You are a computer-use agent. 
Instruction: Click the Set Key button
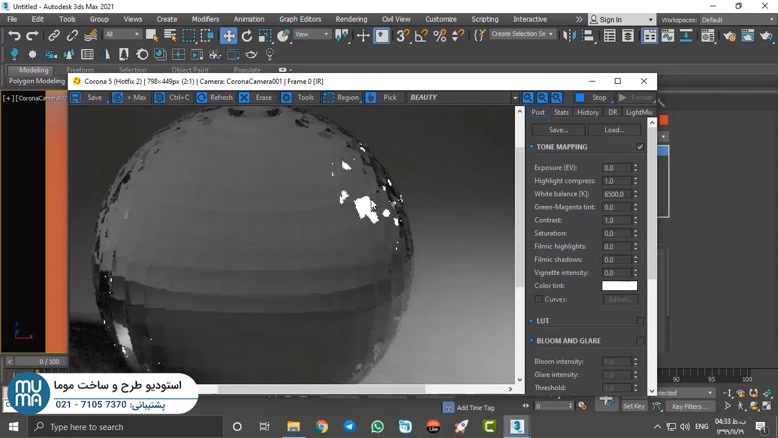tap(634, 406)
